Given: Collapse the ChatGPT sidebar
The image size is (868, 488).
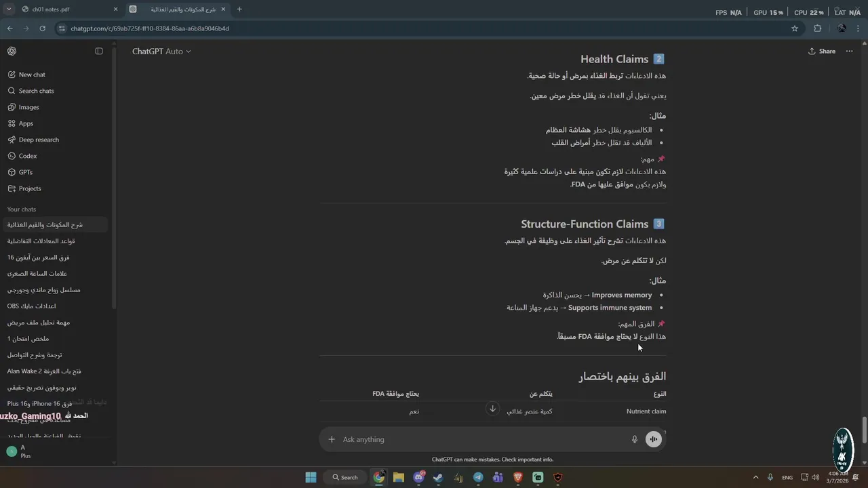Looking at the screenshot, I should click(x=99, y=52).
